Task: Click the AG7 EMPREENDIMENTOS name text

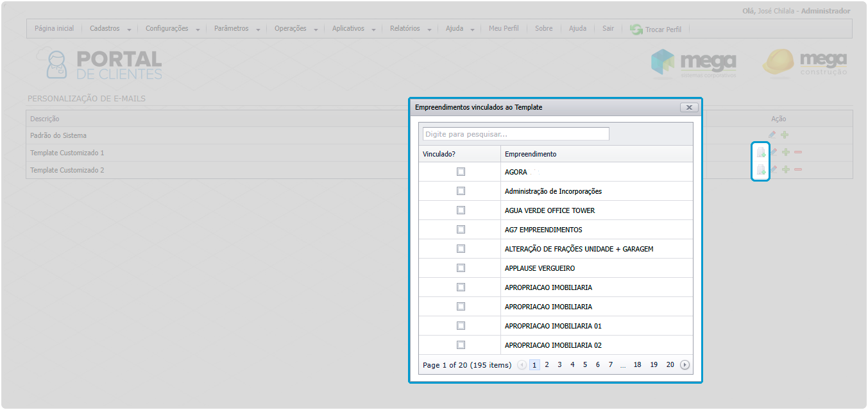Action: coord(543,230)
